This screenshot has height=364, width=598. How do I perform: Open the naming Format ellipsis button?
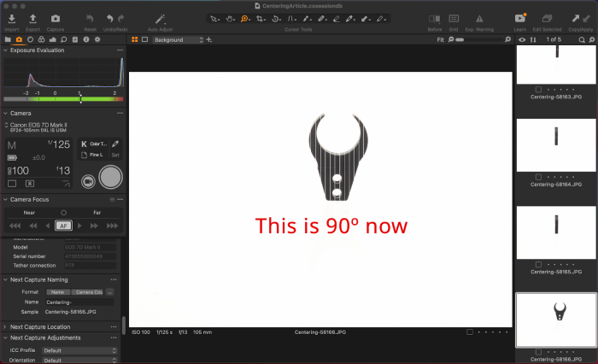pos(110,292)
